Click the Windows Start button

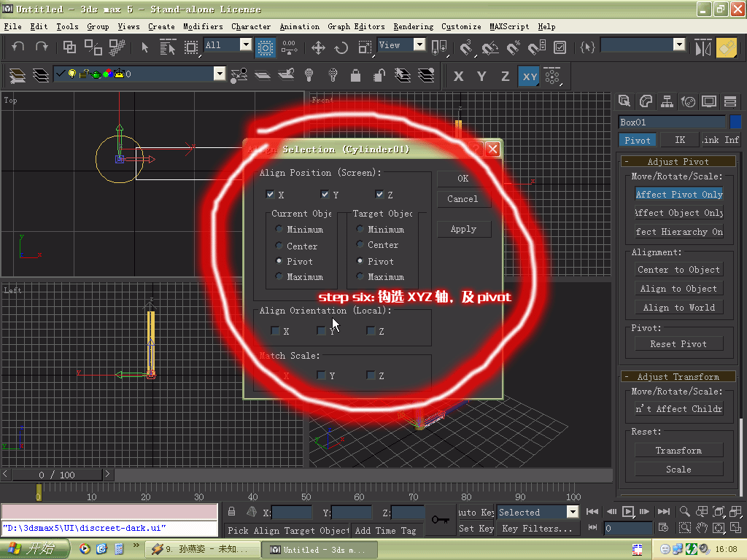(34, 549)
